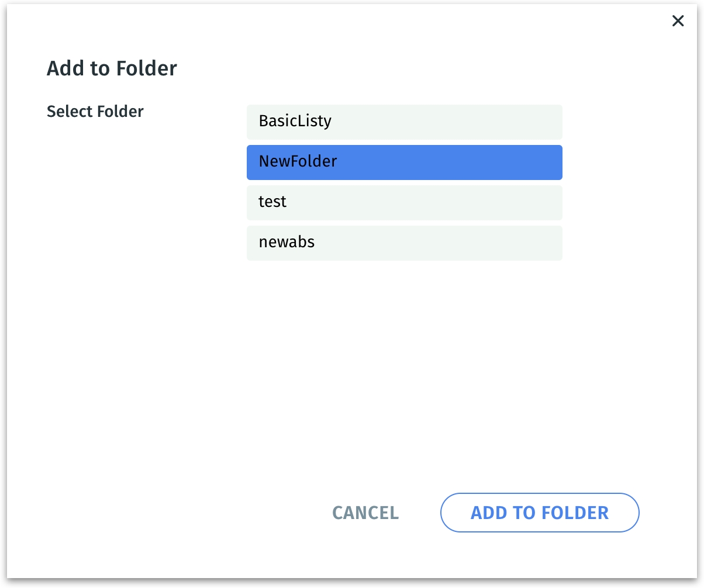This screenshot has height=588, width=704.
Task: Click the CANCEL button
Action: point(365,513)
